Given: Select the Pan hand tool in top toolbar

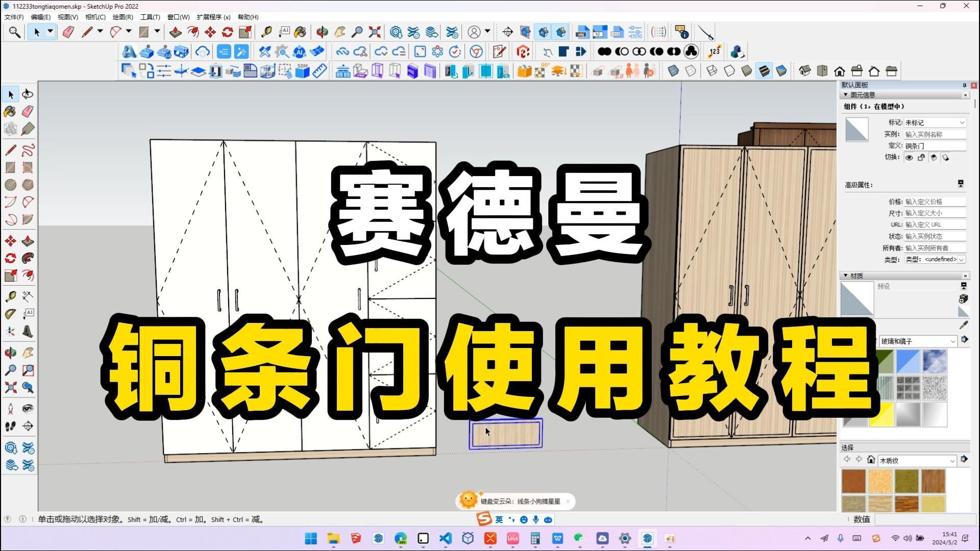Looking at the screenshot, I should pos(340,32).
